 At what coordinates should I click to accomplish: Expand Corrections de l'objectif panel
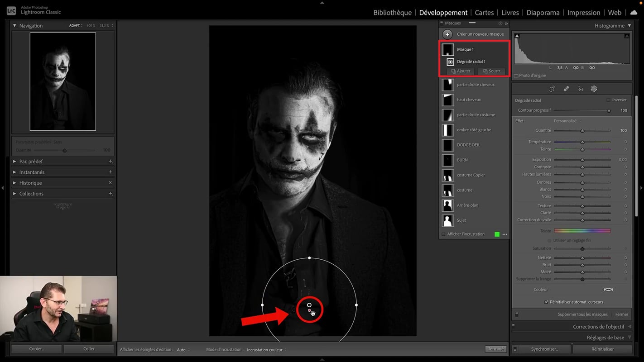(x=629, y=327)
